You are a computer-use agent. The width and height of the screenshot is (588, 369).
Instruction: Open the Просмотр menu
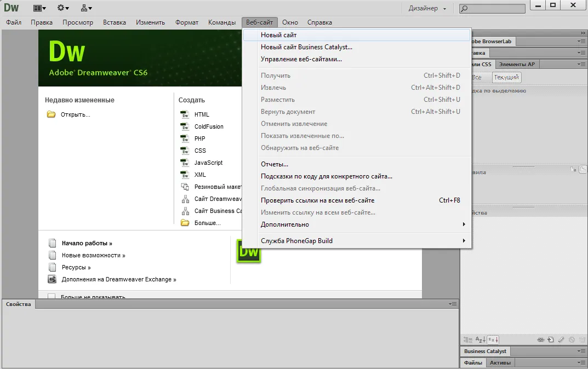tap(78, 22)
